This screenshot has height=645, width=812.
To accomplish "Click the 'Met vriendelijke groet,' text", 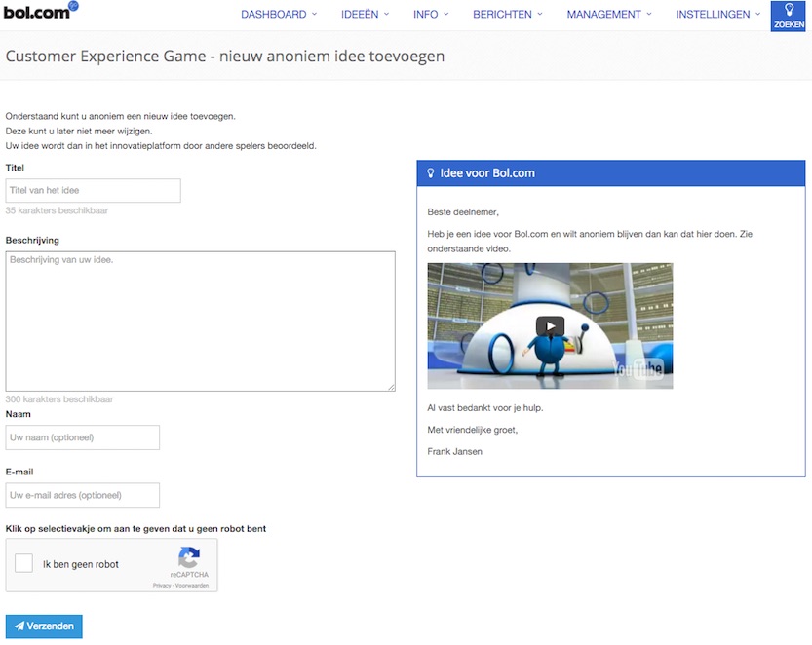I will click(x=472, y=430).
